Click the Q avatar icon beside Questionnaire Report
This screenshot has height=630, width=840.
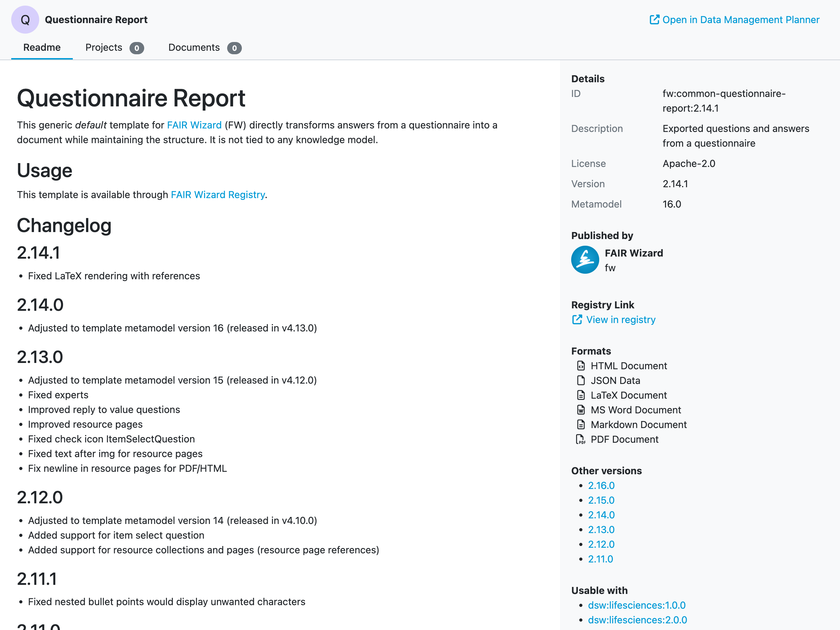point(25,20)
